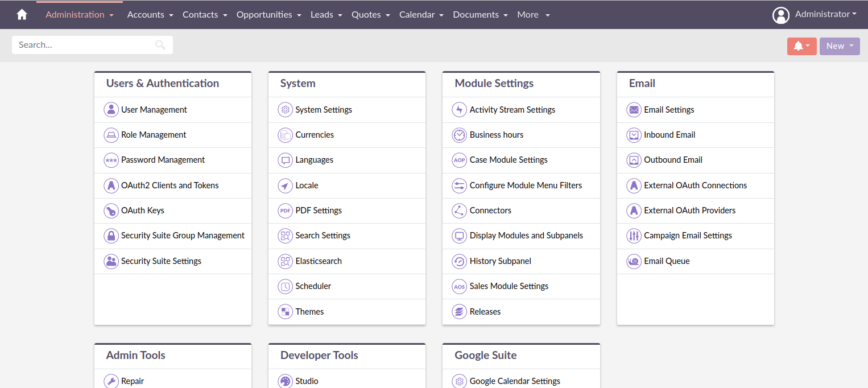The width and height of the screenshot is (868, 388).
Task: Click the Themes icon
Action: coord(285,311)
